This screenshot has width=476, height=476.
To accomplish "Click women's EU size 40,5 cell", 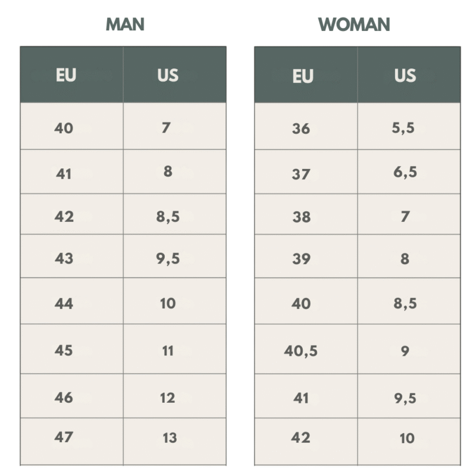I will (x=306, y=349).
